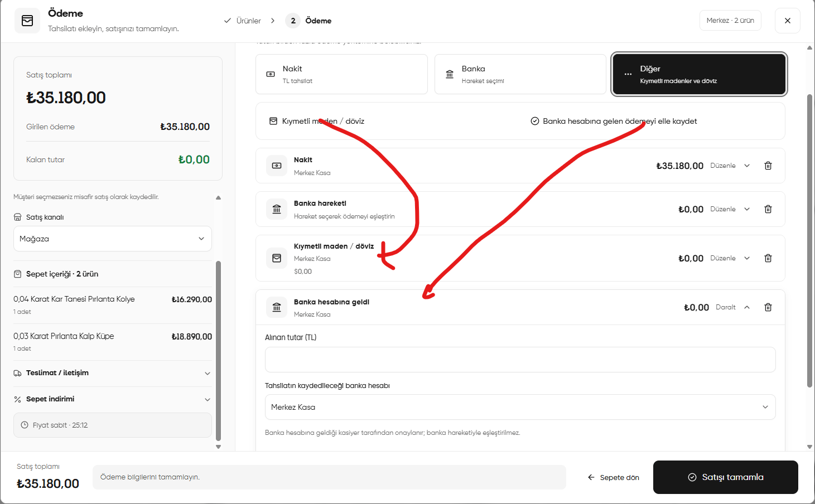This screenshot has height=504, width=815.
Task: Delete the Nakit payment row
Action: (x=768, y=166)
